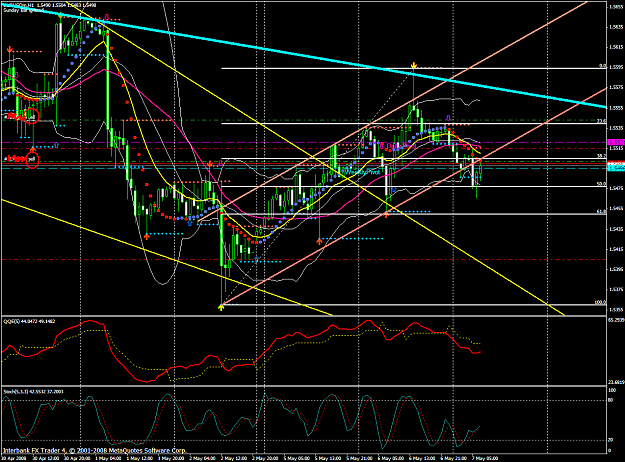
Task: Click the MetaQuotes Software Corp. copyright text
Action: (94, 450)
